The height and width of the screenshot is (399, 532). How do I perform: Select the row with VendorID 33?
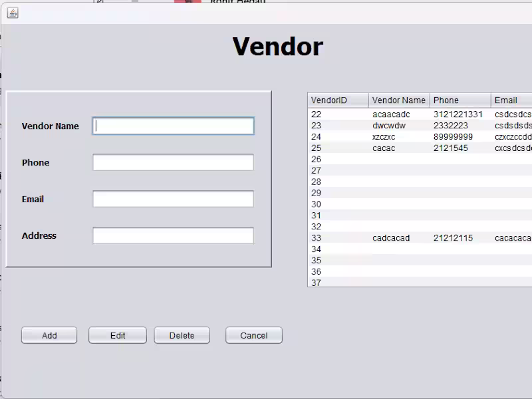[x=420, y=238]
